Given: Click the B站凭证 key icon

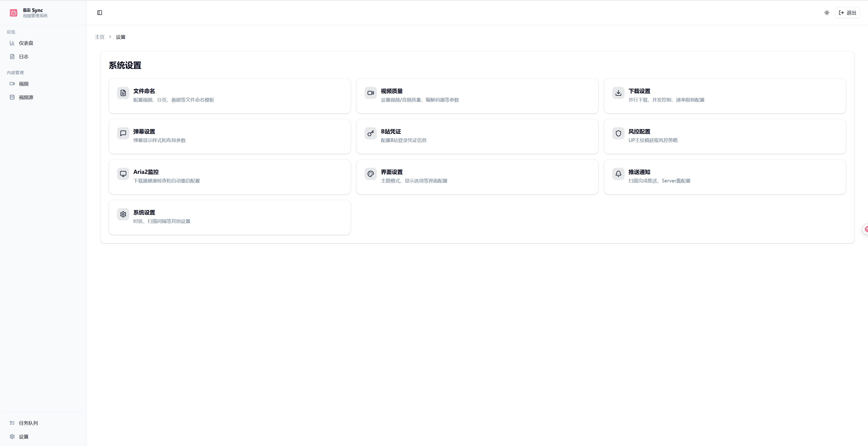Looking at the screenshot, I should 371,133.
